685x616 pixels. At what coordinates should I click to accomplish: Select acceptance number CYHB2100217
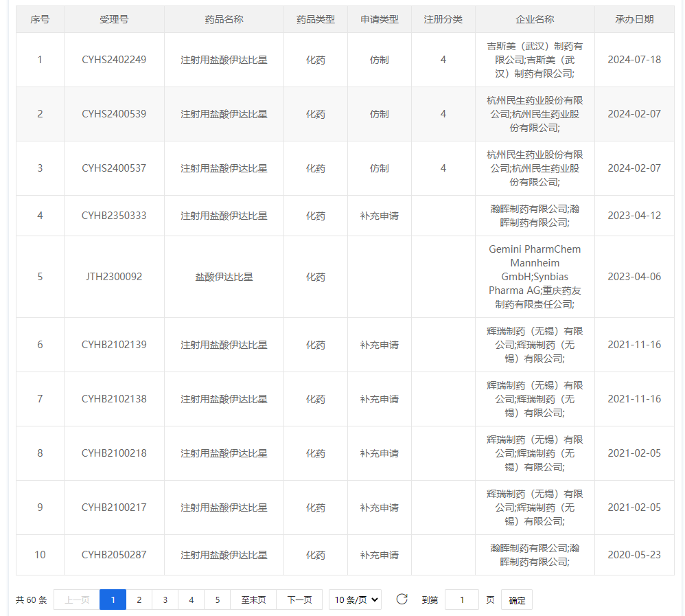click(x=114, y=507)
